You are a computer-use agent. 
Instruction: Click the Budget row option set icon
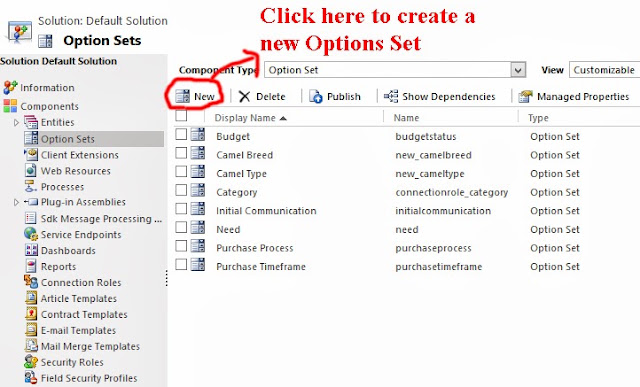(x=198, y=134)
